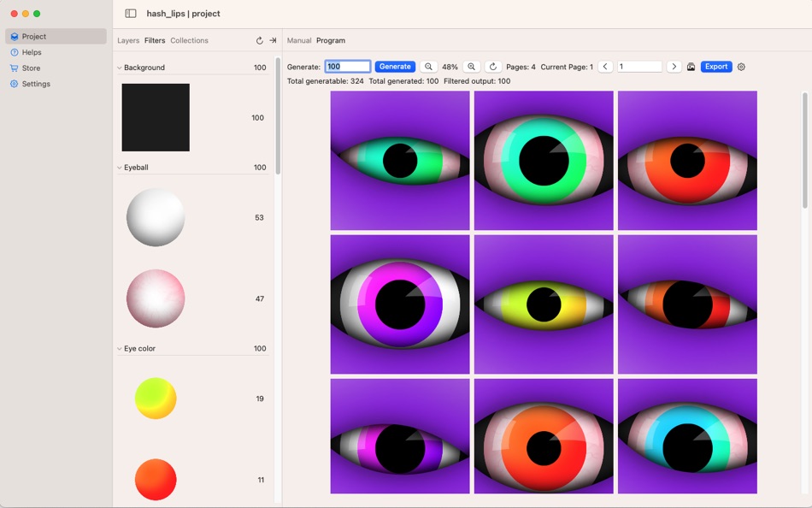
Task: Select the orange-red eye color swatch
Action: tap(156, 480)
